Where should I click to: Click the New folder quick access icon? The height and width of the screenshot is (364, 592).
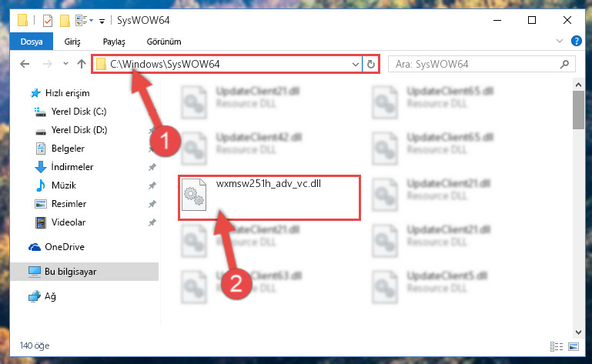(65, 20)
